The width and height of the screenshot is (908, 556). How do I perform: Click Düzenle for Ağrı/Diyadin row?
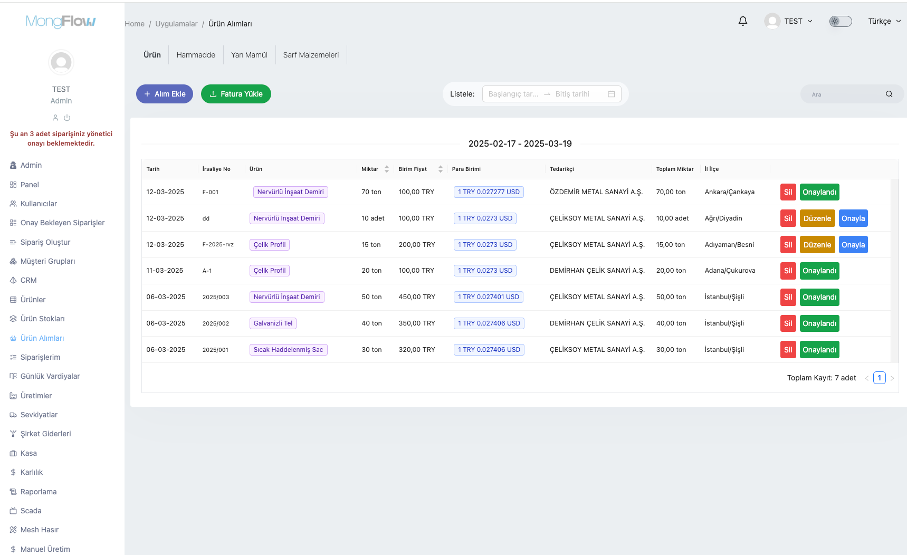pos(817,218)
